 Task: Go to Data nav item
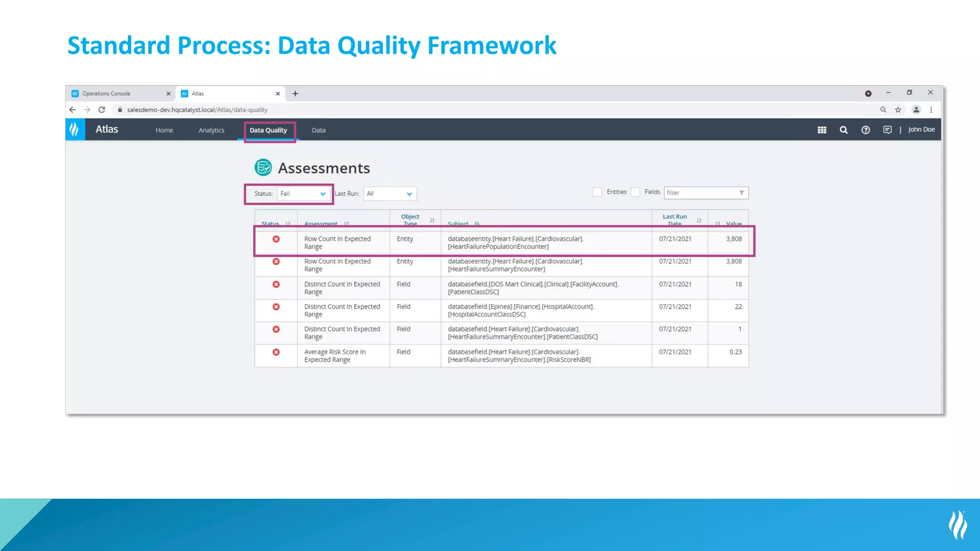click(x=319, y=130)
